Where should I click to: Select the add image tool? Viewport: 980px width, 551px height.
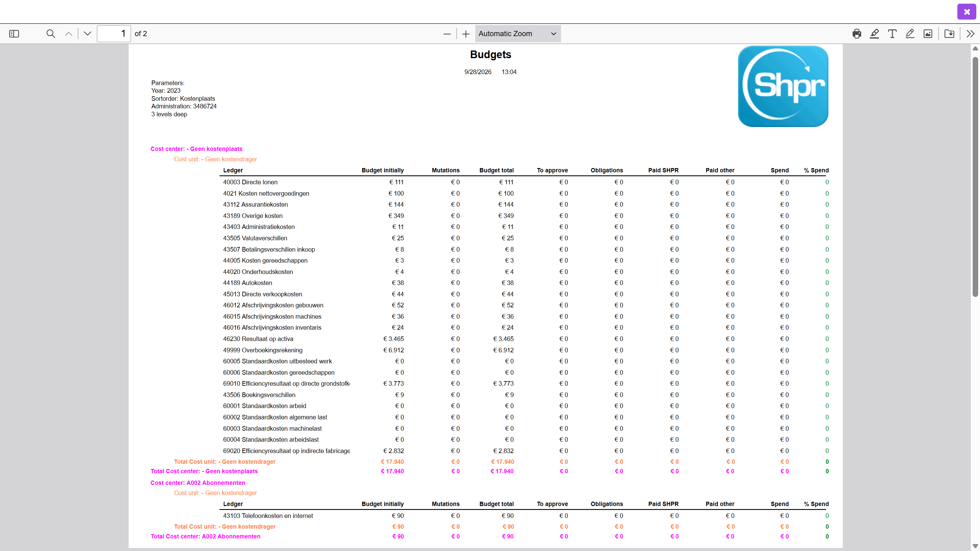(928, 34)
